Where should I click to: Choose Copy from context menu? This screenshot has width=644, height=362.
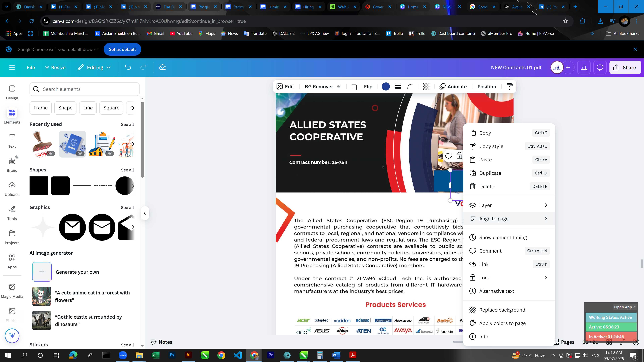click(509, 133)
